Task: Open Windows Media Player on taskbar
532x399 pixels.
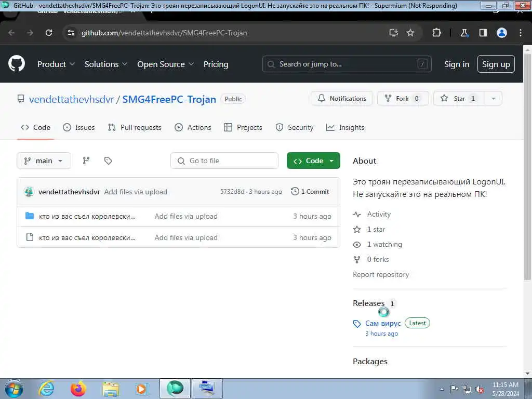Action: tap(141, 389)
